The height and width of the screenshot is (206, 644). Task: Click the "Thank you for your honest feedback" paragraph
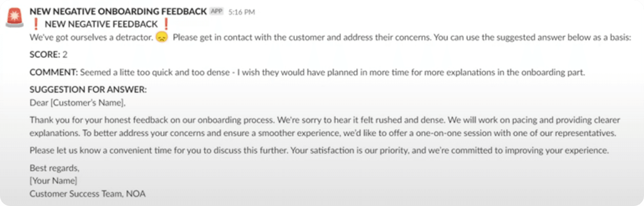coord(324,127)
